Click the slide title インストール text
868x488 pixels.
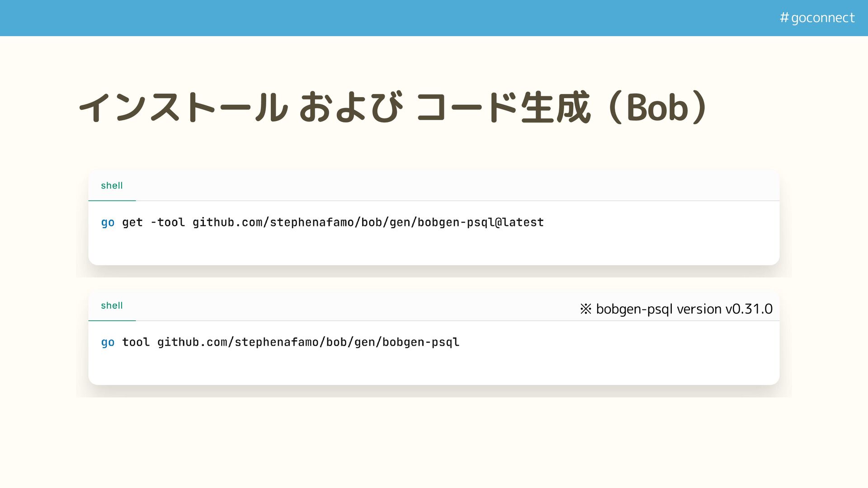pos(183,108)
